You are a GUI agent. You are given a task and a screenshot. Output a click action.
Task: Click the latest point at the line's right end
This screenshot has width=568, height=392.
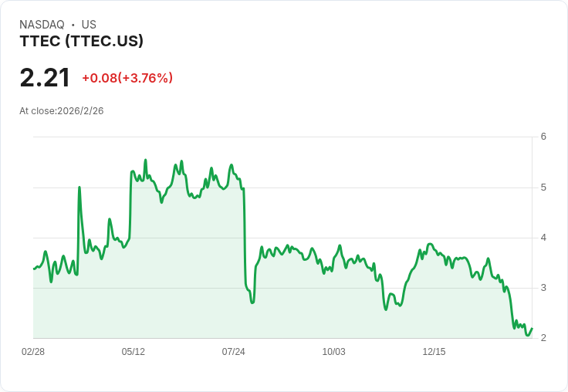(532, 329)
